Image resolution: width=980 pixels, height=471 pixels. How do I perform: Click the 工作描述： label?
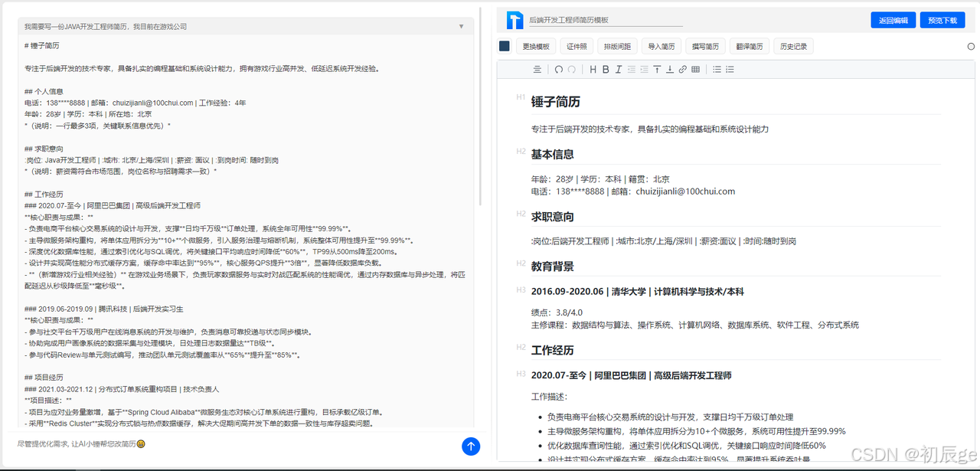549,397
